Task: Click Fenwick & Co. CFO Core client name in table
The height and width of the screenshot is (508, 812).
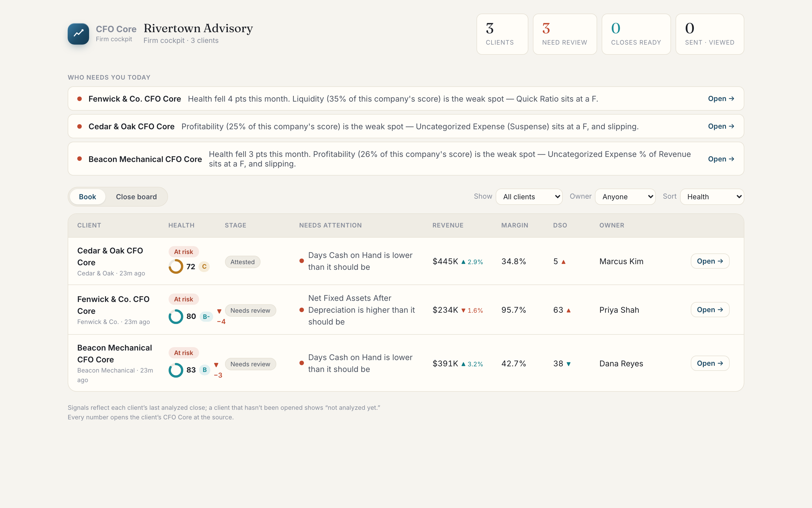Action: coord(113,305)
